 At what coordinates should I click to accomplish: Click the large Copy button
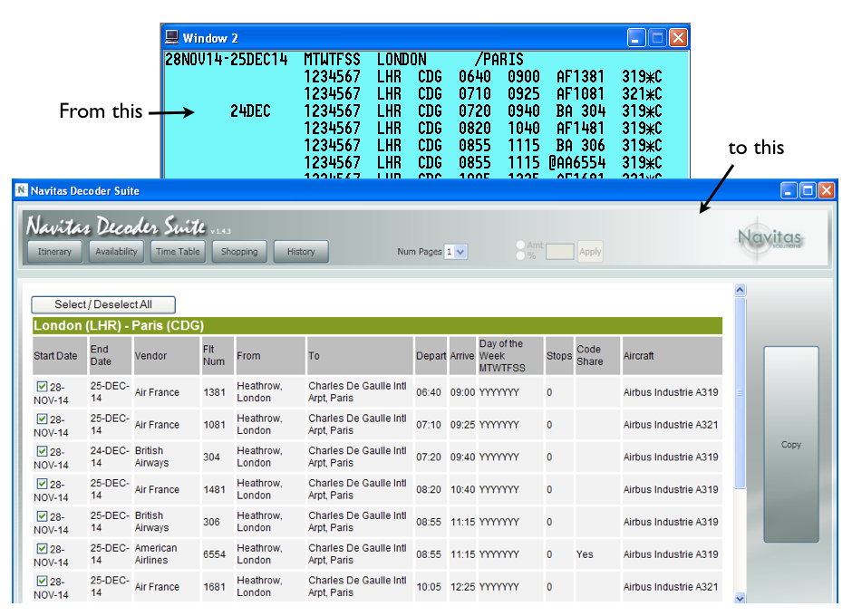click(791, 445)
